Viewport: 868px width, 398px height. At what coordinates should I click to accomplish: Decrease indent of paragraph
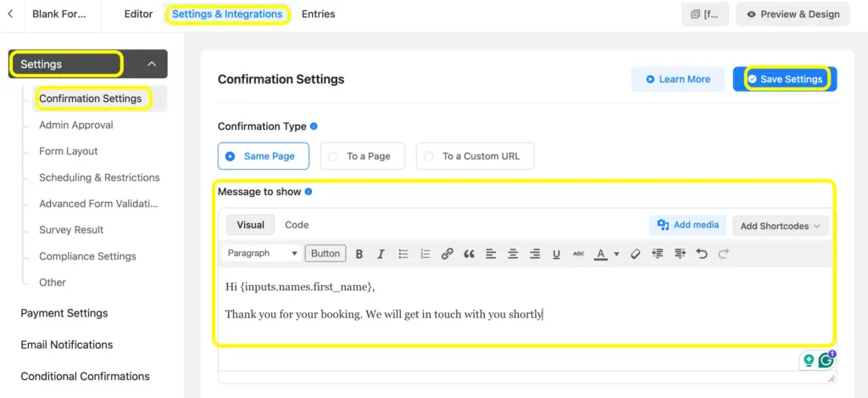point(658,254)
